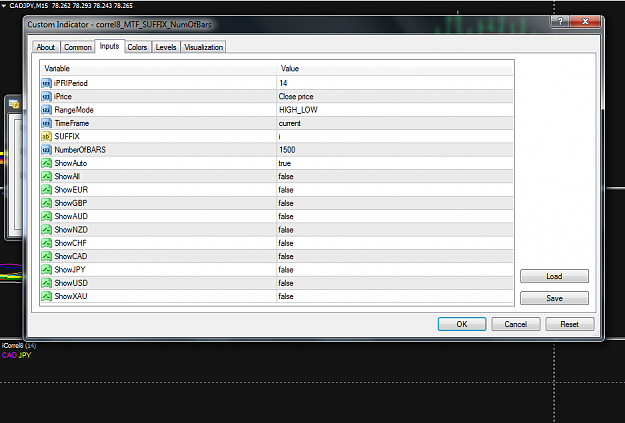Select the RangeMode value HIGH_LOW
The height and width of the screenshot is (423, 625).
(x=395, y=110)
